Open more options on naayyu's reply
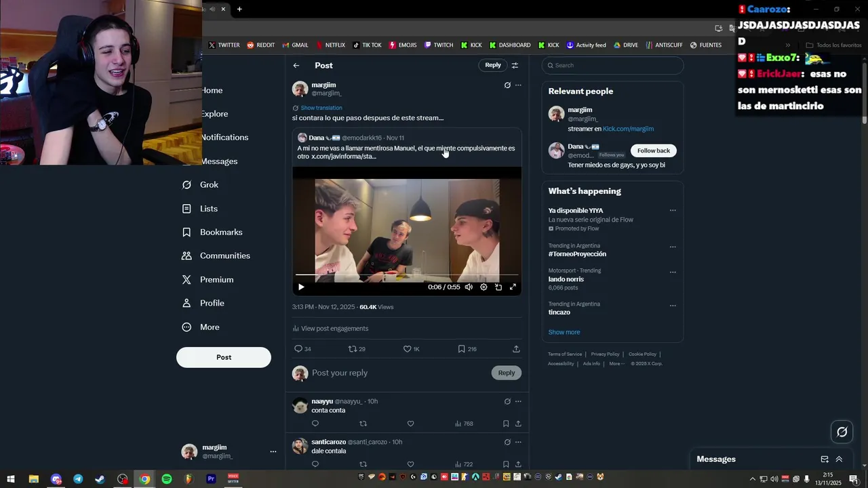This screenshot has width=868, height=488. click(x=518, y=401)
